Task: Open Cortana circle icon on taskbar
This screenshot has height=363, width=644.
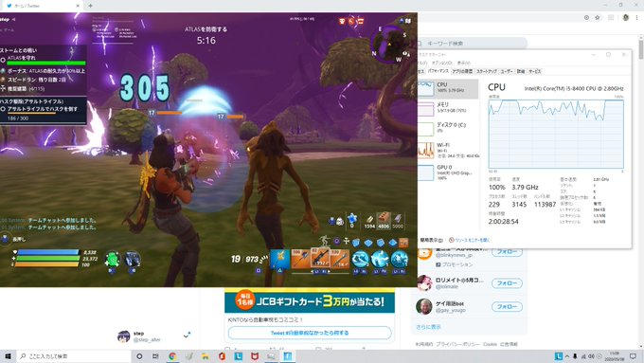Action: click(139, 356)
